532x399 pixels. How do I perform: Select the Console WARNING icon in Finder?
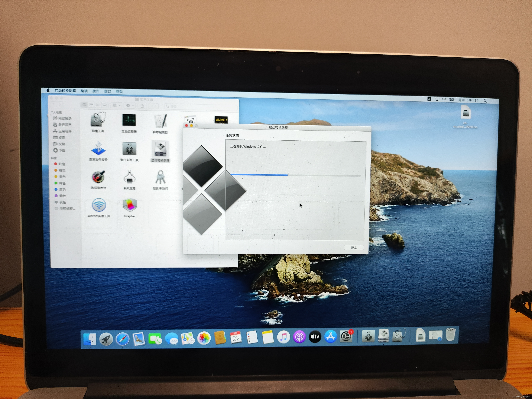221,120
